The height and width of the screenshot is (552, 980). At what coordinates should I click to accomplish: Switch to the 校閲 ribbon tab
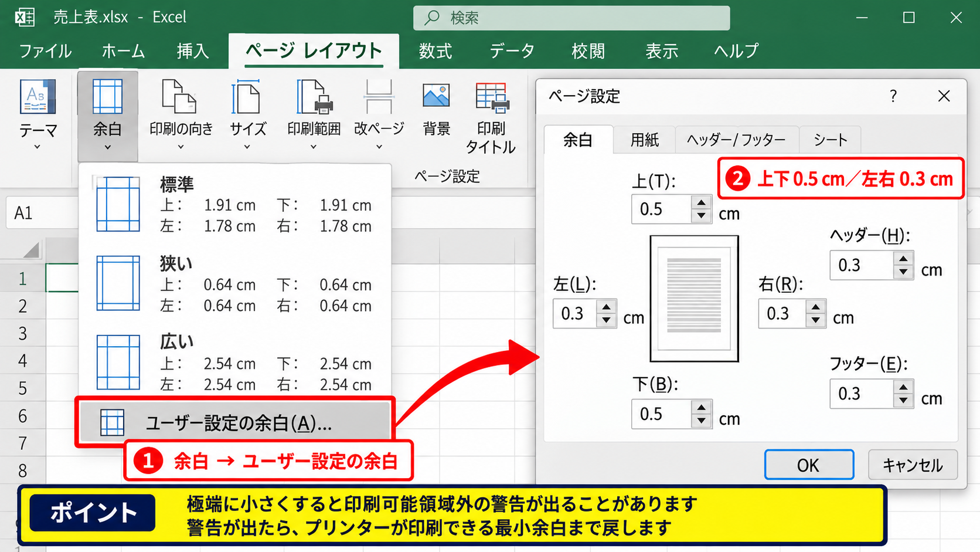(x=588, y=51)
